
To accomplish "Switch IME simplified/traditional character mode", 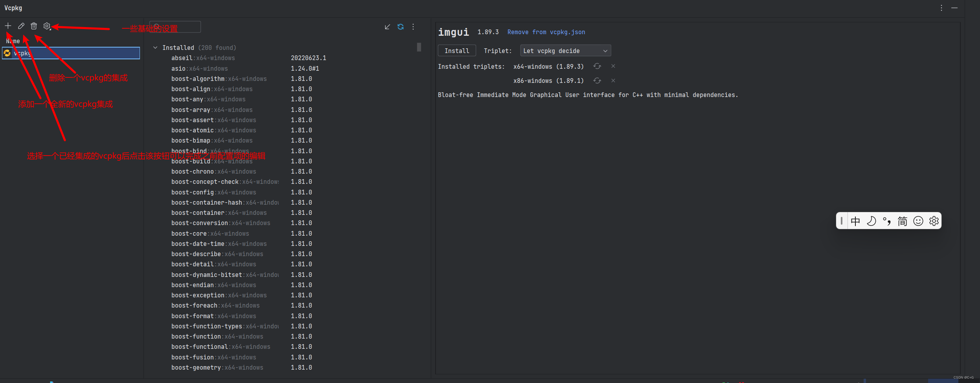I will pyautogui.click(x=903, y=221).
